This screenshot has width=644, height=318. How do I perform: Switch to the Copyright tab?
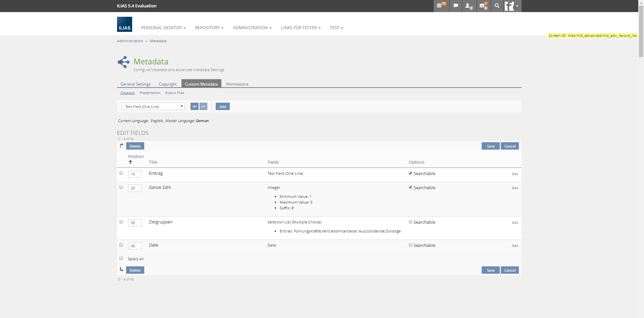tap(168, 84)
